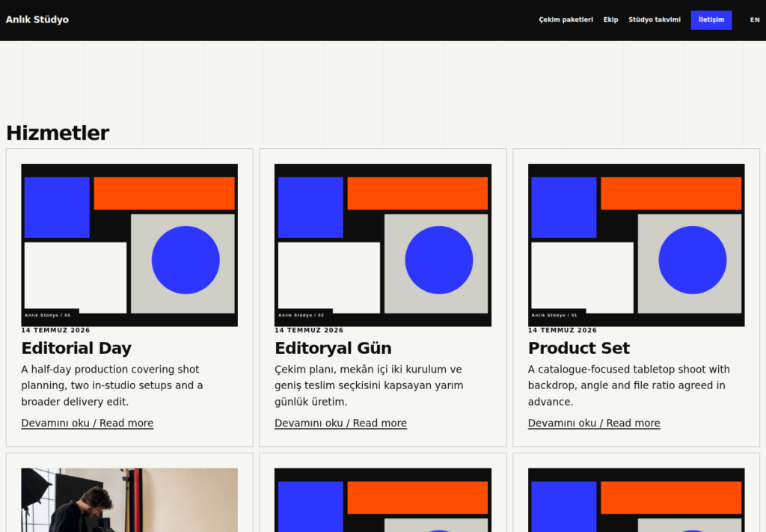Open Çekim paketleri menu item
Image resolution: width=766 pixels, height=532 pixels.
coord(566,19)
